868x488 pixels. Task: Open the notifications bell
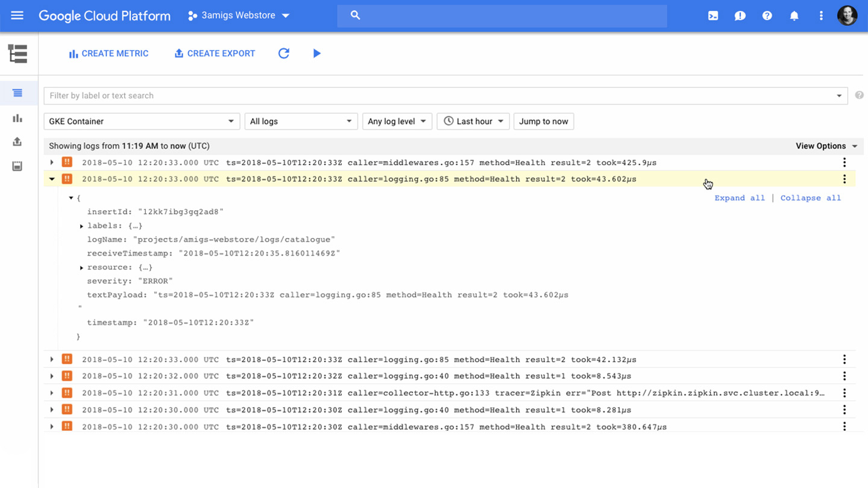click(794, 16)
